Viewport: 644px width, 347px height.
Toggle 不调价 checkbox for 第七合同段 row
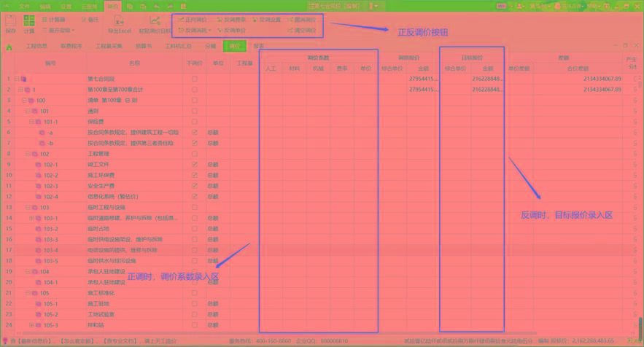(x=195, y=79)
